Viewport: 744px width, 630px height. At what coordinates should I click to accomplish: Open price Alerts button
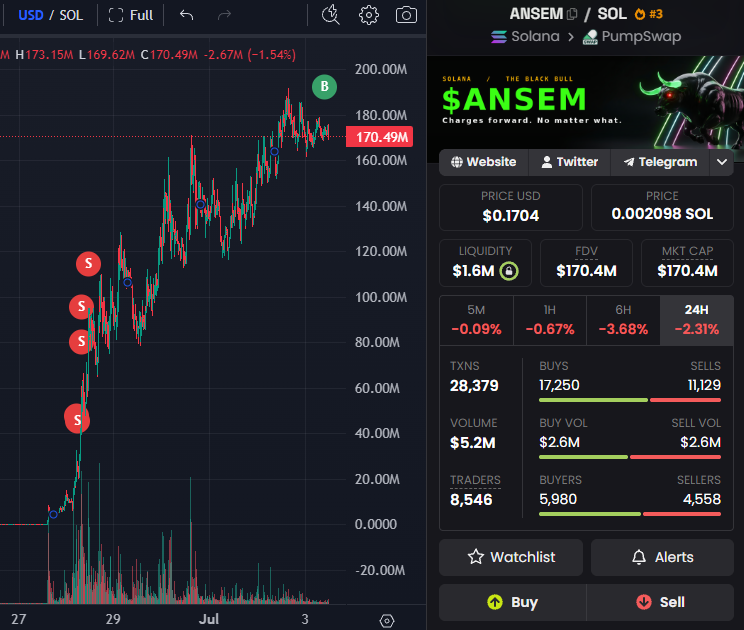[x=662, y=557]
